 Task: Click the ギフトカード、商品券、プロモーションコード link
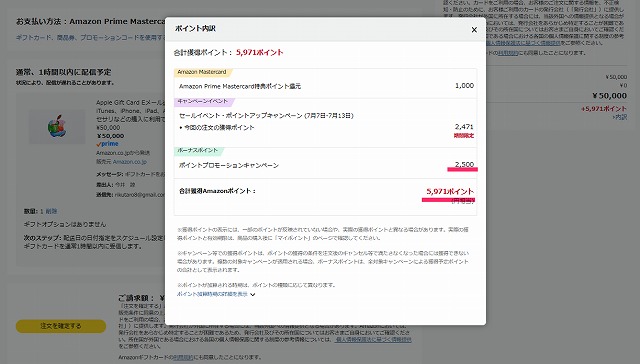pos(90,38)
